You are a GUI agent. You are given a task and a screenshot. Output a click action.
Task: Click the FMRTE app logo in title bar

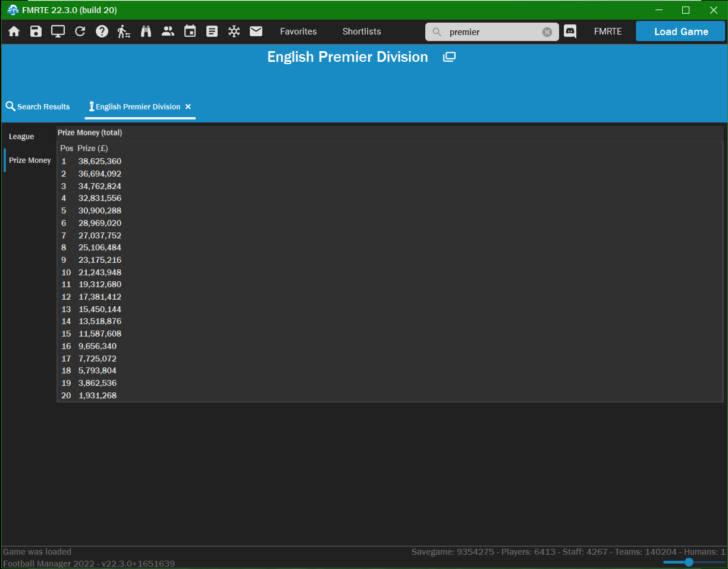(12, 10)
